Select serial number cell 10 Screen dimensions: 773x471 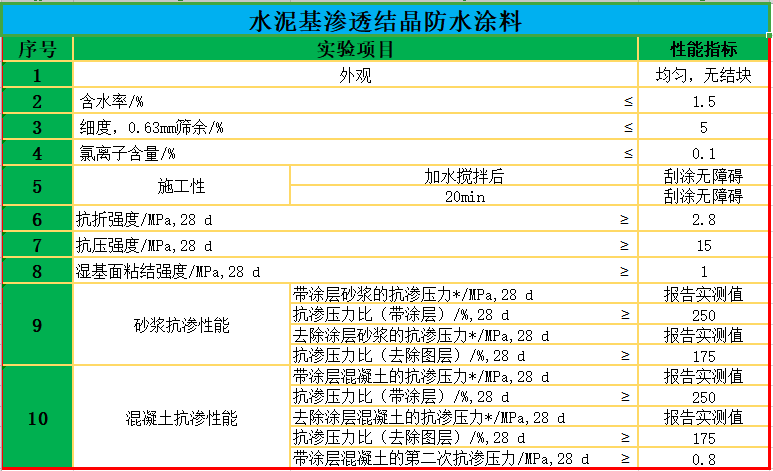37,418
